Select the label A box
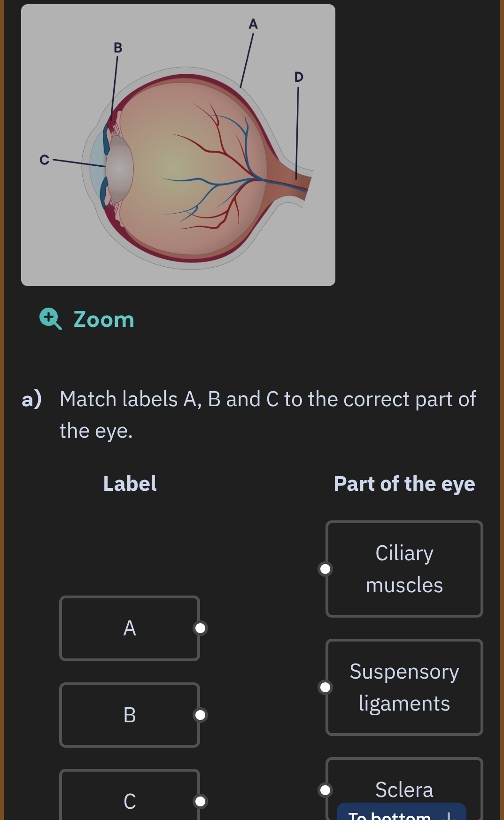The width and height of the screenshot is (504, 820). [129, 628]
